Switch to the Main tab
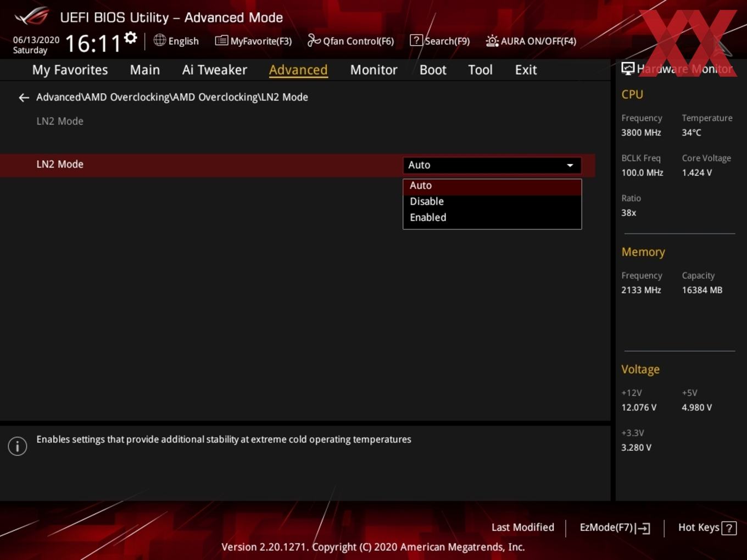This screenshot has width=747, height=560. coord(145,70)
